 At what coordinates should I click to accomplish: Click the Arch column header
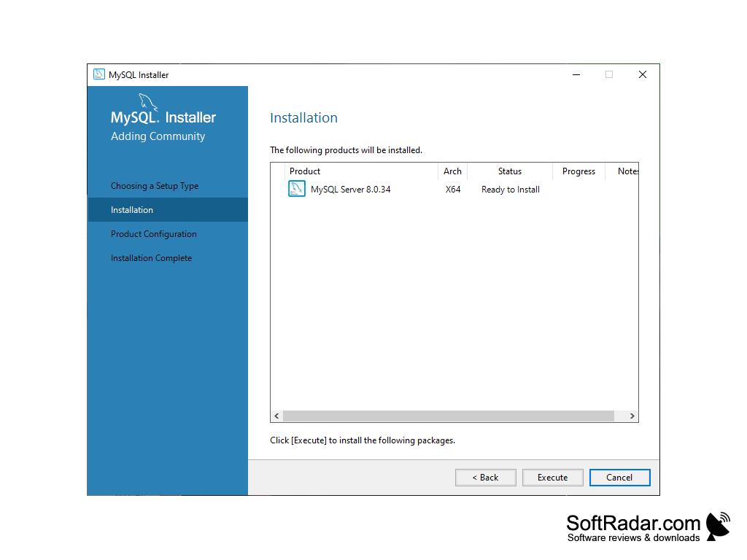pos(452,171)
